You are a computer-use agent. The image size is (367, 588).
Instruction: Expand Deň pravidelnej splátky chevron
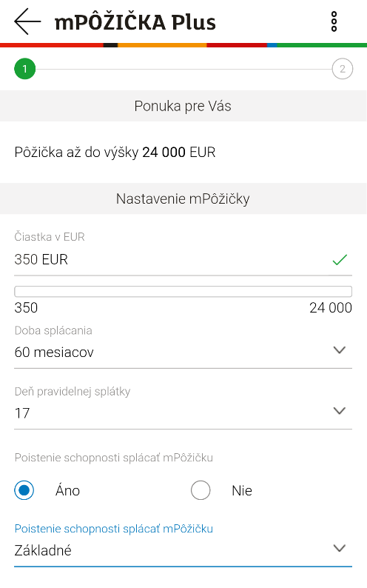[x=340, y=410]
